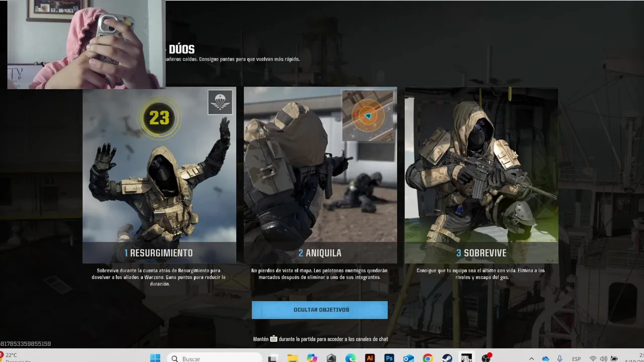
Task: Open OBS Studio from the taskbar
Action: 486,358
